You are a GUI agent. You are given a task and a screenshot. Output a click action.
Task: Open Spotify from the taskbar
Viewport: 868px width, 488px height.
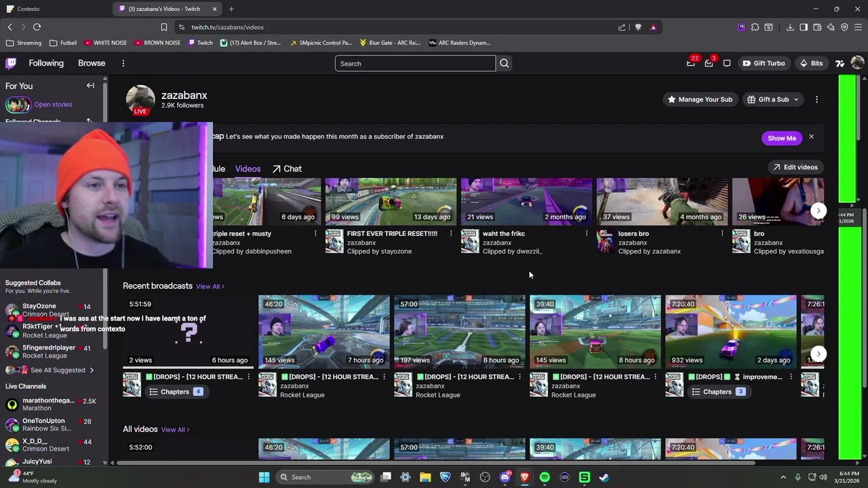pos(545,477)
